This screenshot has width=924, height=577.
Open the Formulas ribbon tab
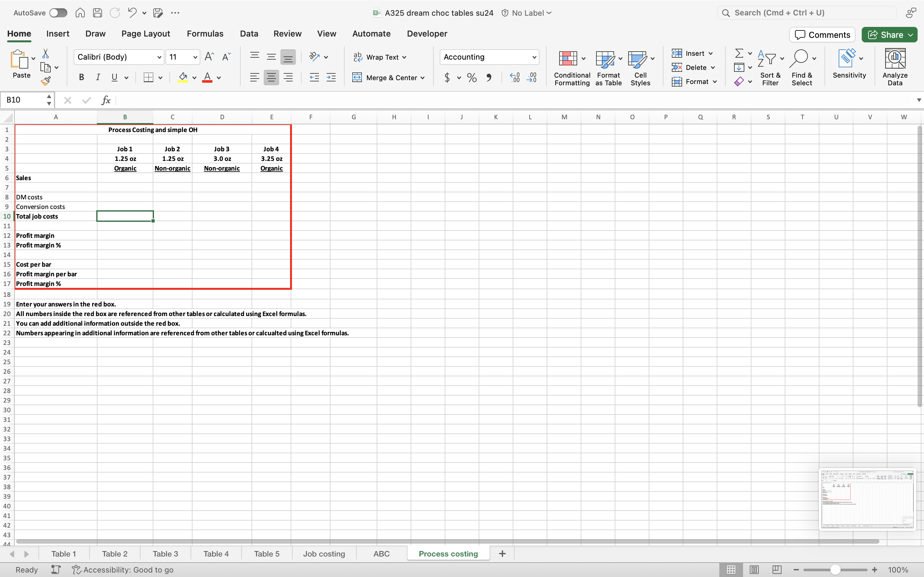(205, 34)
